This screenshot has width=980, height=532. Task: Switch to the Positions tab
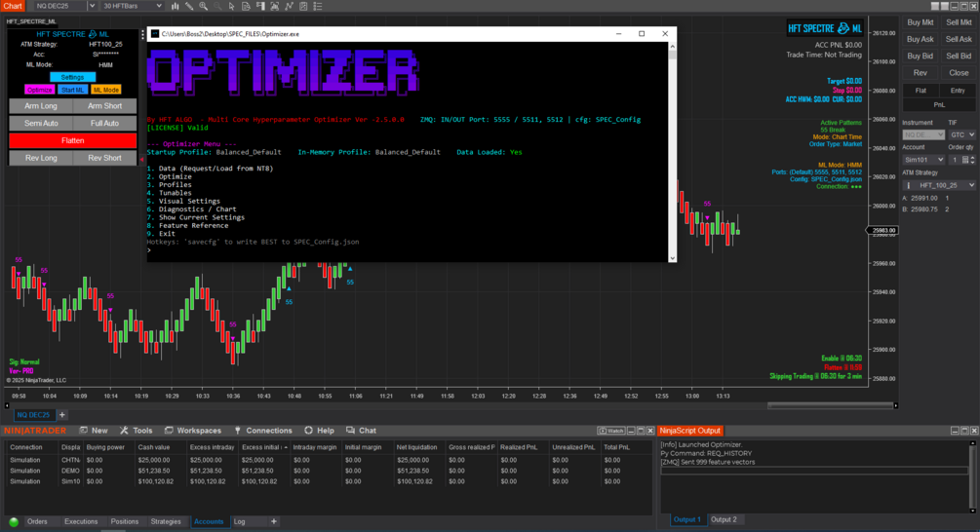click(125, 522)
